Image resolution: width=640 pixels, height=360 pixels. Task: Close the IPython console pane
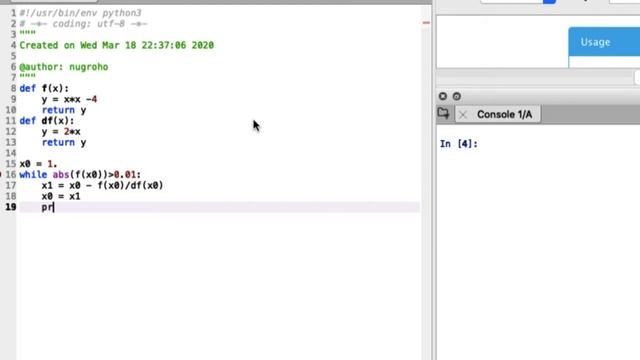tap(443, 96)
